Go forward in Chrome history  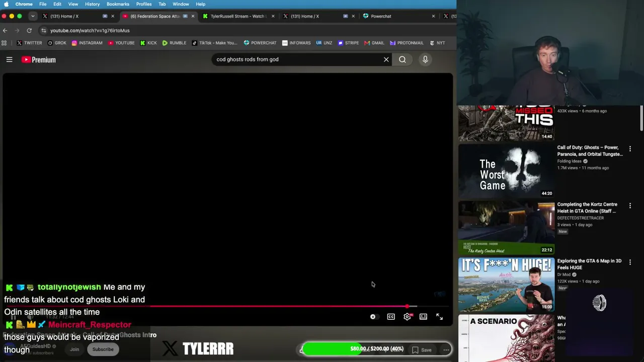coord(17,30)
